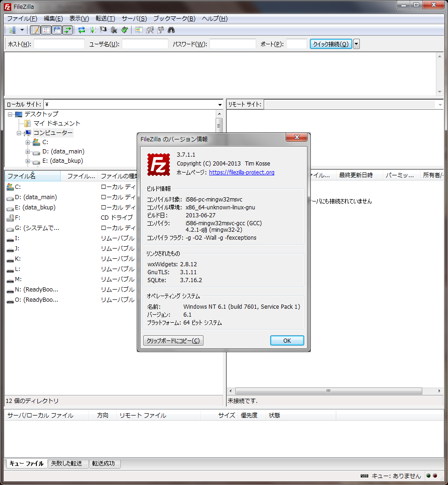Expand the C: drive tree node

(x=28, y=143)
